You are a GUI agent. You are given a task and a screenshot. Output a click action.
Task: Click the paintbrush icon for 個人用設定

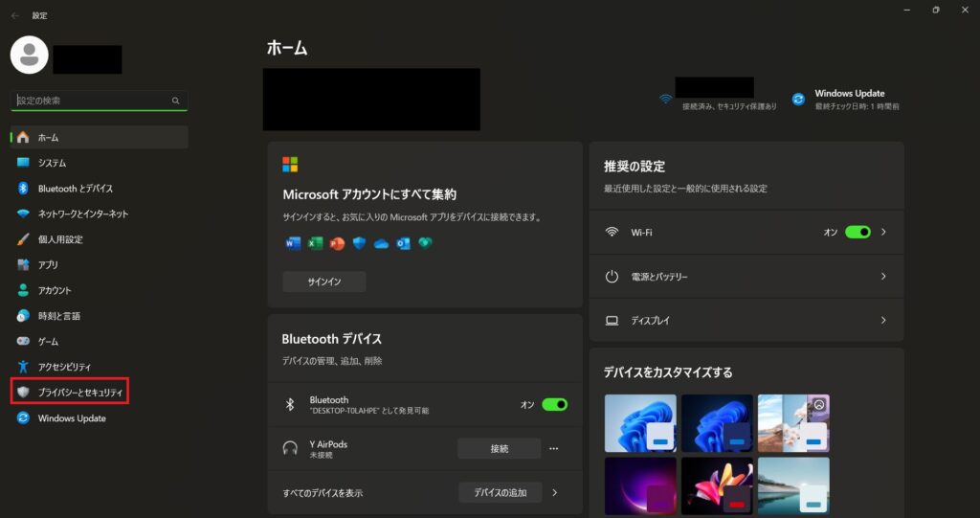[x=23, y=239]
